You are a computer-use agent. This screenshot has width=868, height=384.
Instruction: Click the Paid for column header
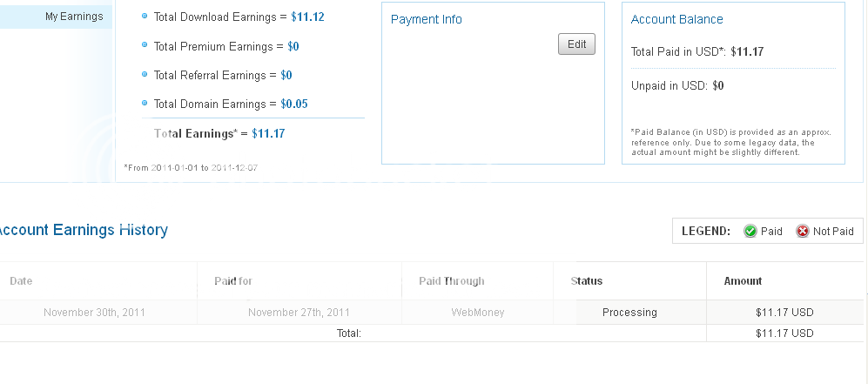click(233, 281)
